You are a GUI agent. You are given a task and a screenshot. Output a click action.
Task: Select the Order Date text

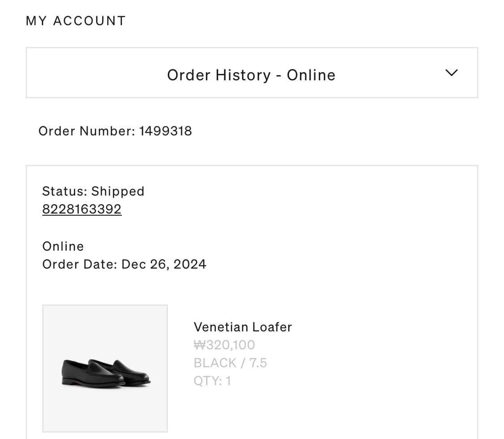click(x=124, y=264)
